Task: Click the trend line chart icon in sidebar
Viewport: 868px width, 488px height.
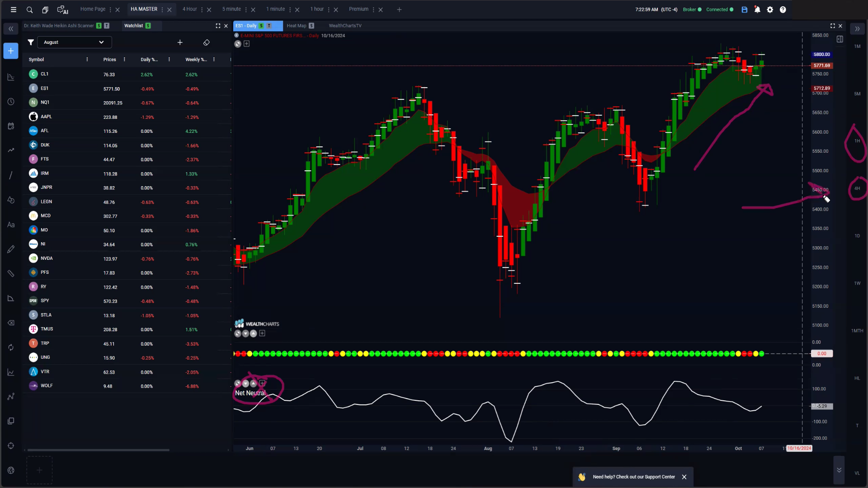Action: 11,150
